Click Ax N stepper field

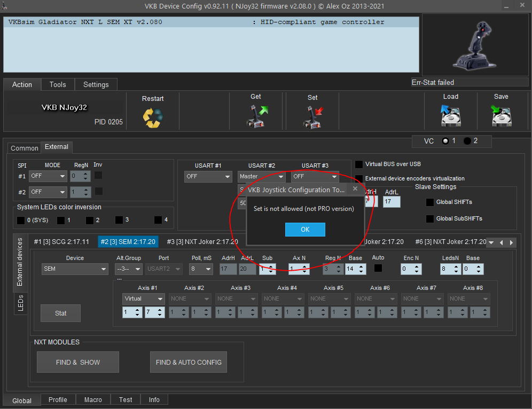click(299, 269)
